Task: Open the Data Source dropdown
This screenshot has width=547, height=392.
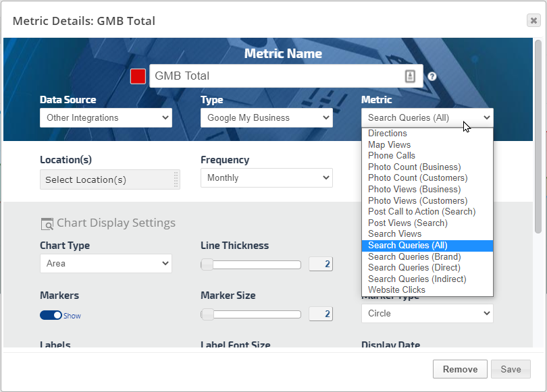Action: tap(105, 118)
